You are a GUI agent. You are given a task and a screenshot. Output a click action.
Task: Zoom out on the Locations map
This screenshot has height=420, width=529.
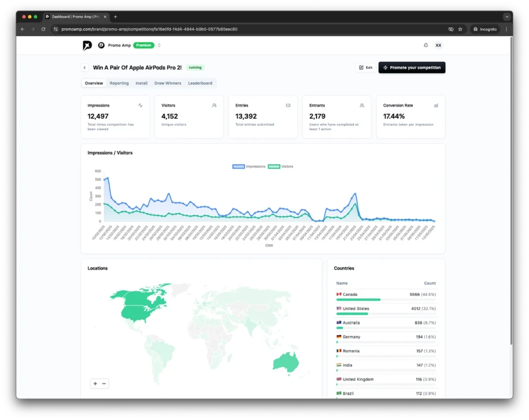tap(104, 383)
